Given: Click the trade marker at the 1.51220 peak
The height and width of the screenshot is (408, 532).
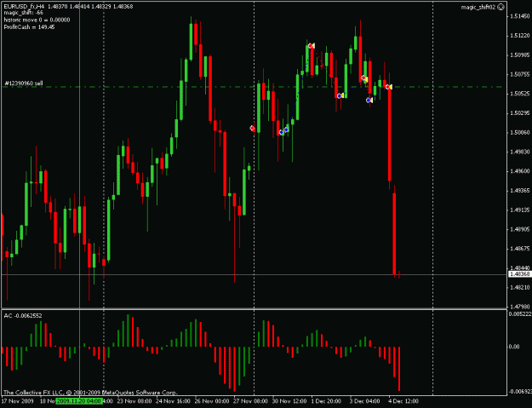Looking at the screenshot, I should click(311, 45).
